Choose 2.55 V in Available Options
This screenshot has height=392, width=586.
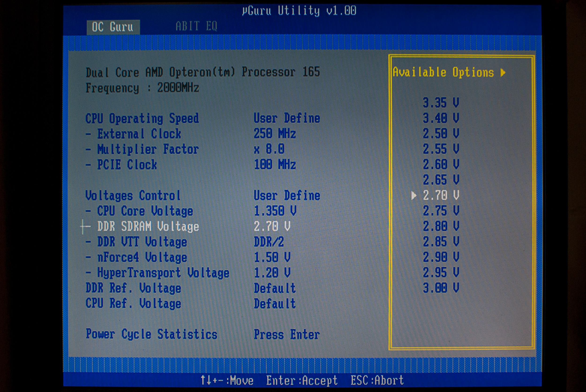coord(441,149)
